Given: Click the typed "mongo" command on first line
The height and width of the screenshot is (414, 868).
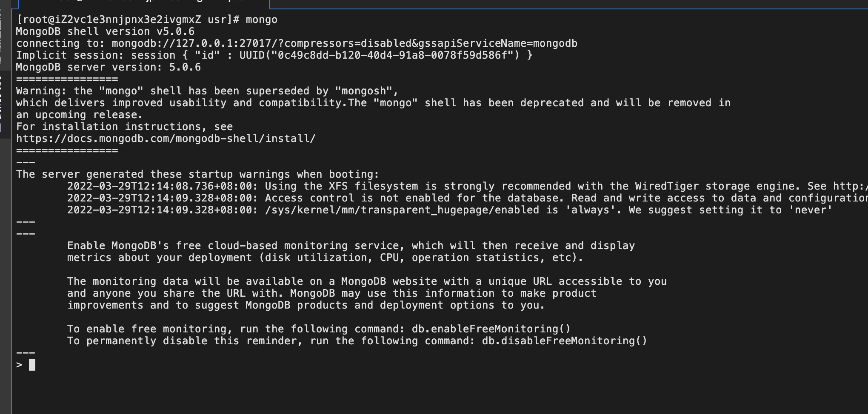Looking at the screenshot, I should [262, 20].
